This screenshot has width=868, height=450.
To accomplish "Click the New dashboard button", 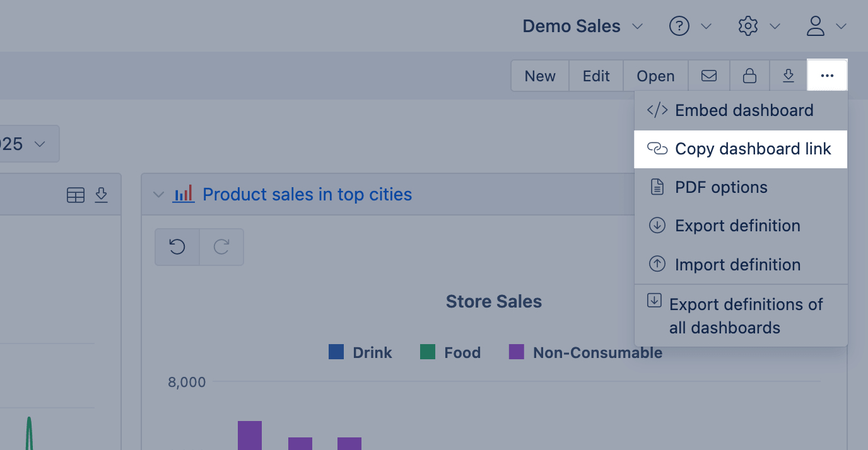I will pyautogui.click(x=540, y=76).
